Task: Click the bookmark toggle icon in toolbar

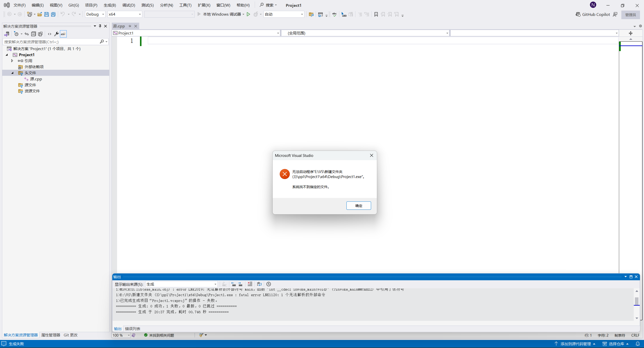Action: coord(376,14)
